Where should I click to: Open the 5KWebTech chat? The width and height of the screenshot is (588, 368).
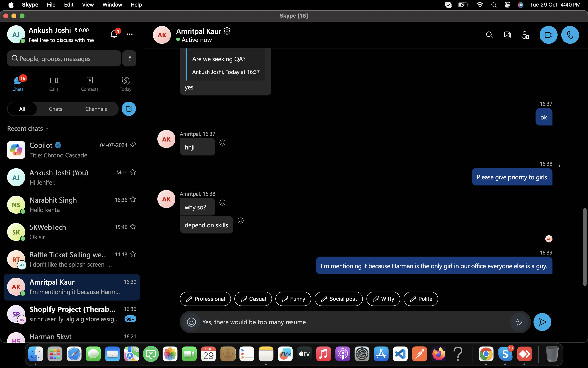[x=72, y=232]
